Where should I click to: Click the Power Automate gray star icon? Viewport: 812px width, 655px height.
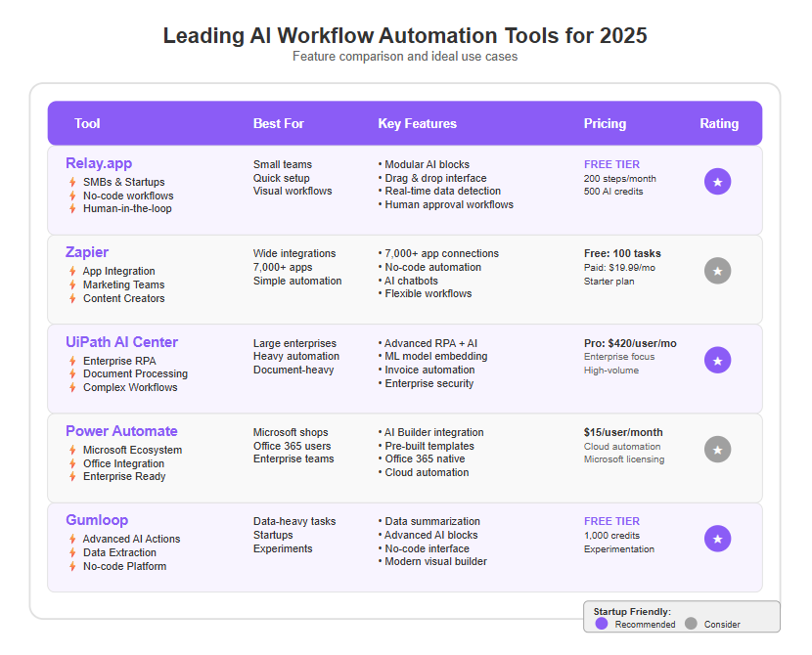pos(717,449)
